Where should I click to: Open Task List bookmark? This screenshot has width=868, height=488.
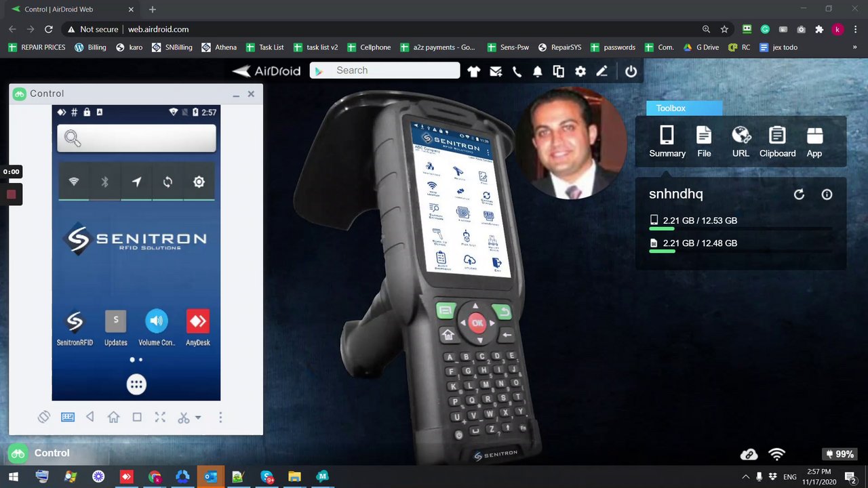coord(264,47)
